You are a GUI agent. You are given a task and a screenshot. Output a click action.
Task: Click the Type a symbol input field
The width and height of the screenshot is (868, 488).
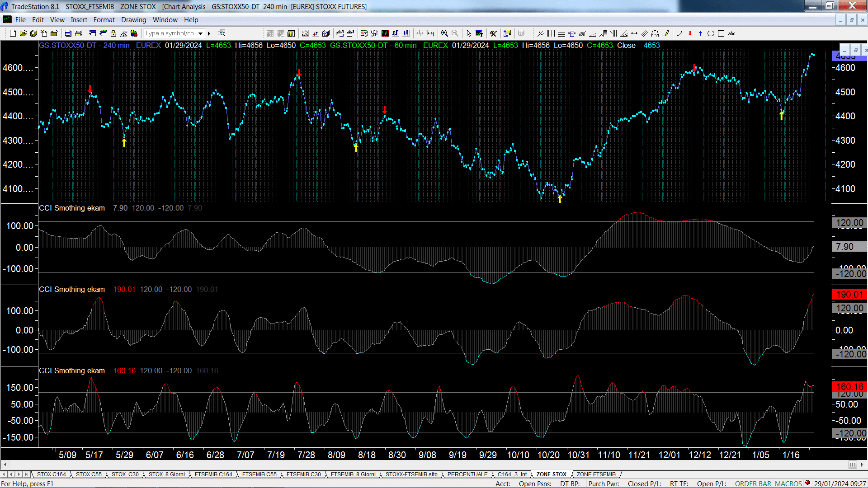pos(170,33)
